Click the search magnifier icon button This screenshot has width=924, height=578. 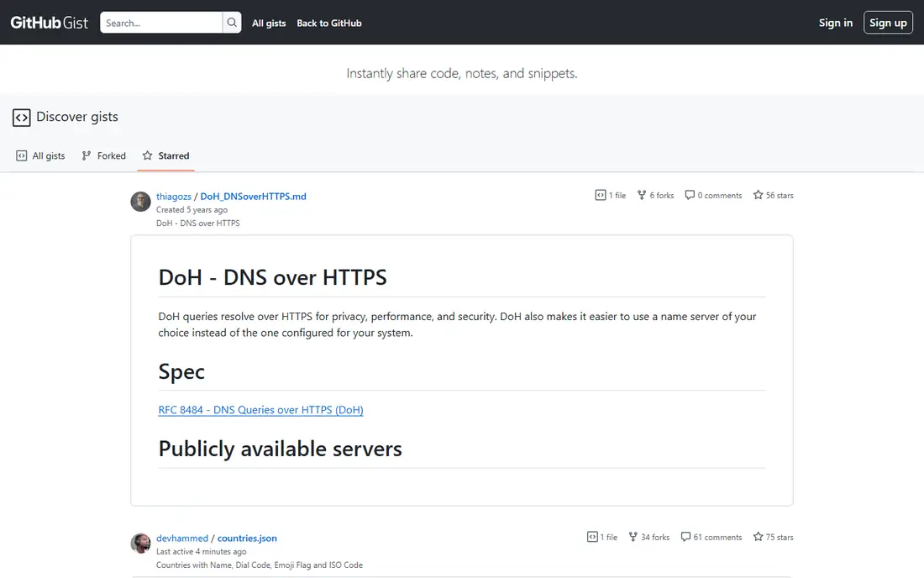(232, 23)
